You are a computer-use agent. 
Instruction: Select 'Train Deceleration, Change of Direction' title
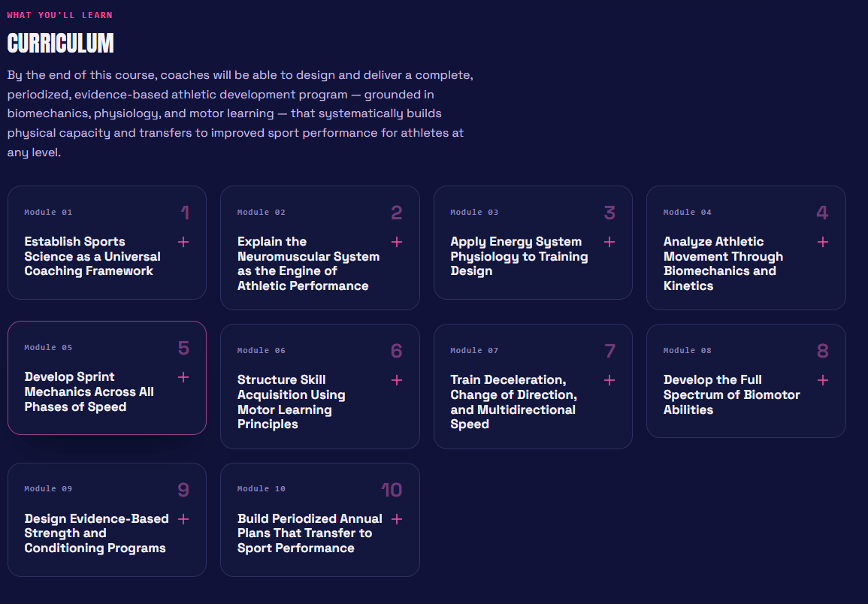[514, 402]
